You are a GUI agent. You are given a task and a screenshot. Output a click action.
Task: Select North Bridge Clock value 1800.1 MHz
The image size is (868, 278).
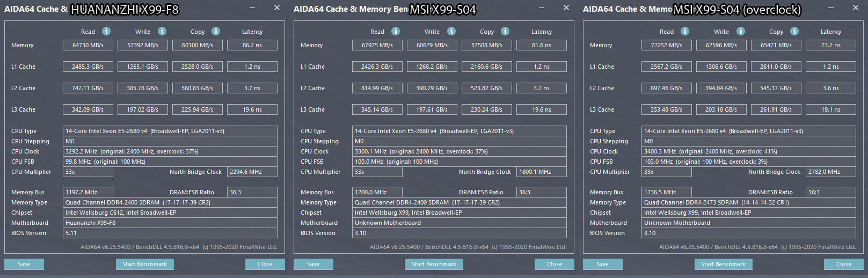pyautogui.click(x=542, y=172)
